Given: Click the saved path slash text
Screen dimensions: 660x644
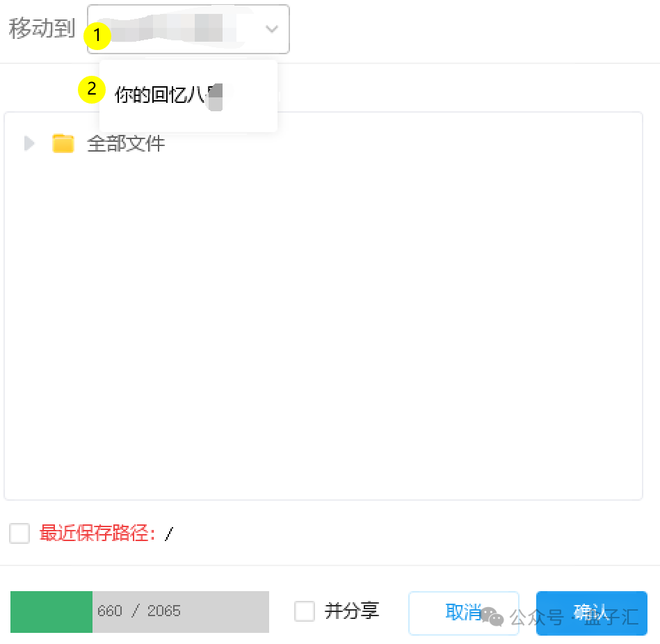Looking at the screenshot, I should 169,534.
